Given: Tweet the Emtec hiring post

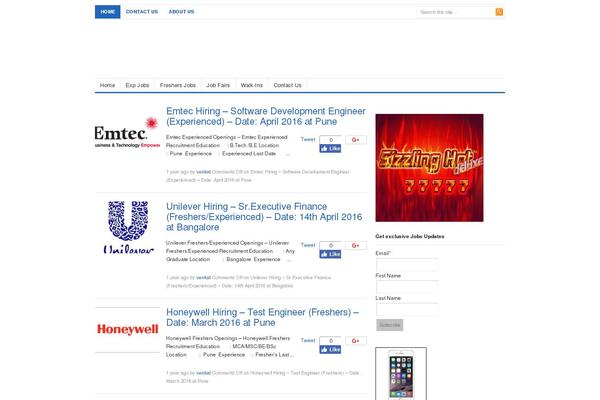Looking at the screenshot, I should tap(308, 139).
